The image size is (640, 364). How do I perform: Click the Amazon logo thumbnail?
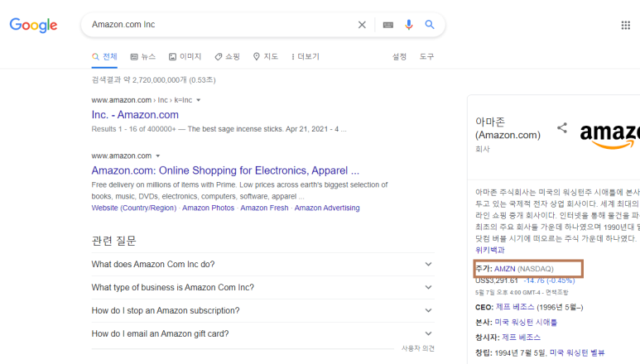point(610,136)
